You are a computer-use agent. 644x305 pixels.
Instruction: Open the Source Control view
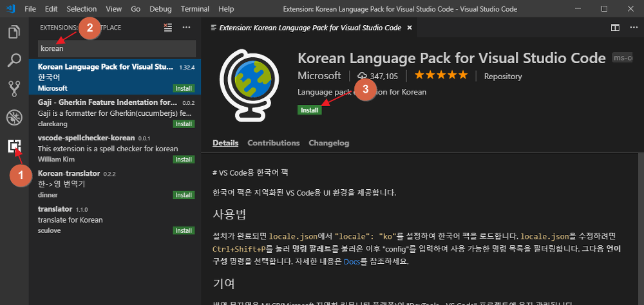pos(14,89)
